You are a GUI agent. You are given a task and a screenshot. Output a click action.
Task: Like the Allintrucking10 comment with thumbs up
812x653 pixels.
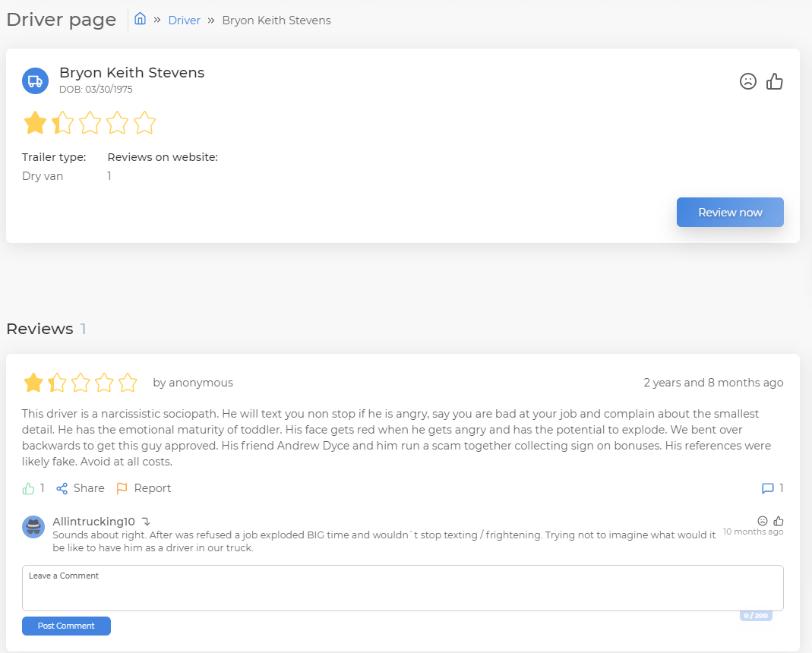pyautogui.click(x=779, y=521)
